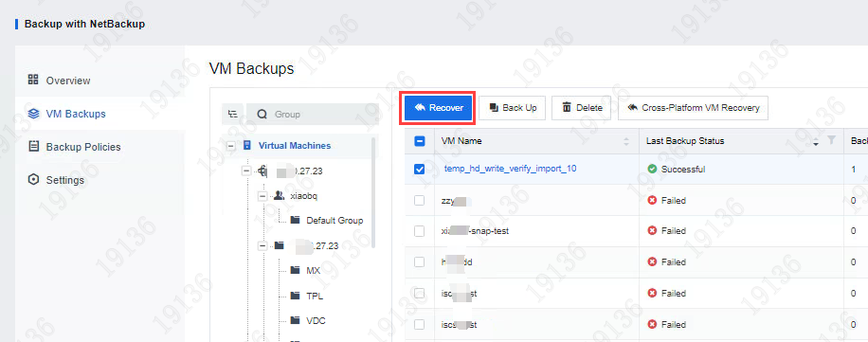Click the green Successful status icon
This screenshot has height=342, width=868.
tap(652, 169)
